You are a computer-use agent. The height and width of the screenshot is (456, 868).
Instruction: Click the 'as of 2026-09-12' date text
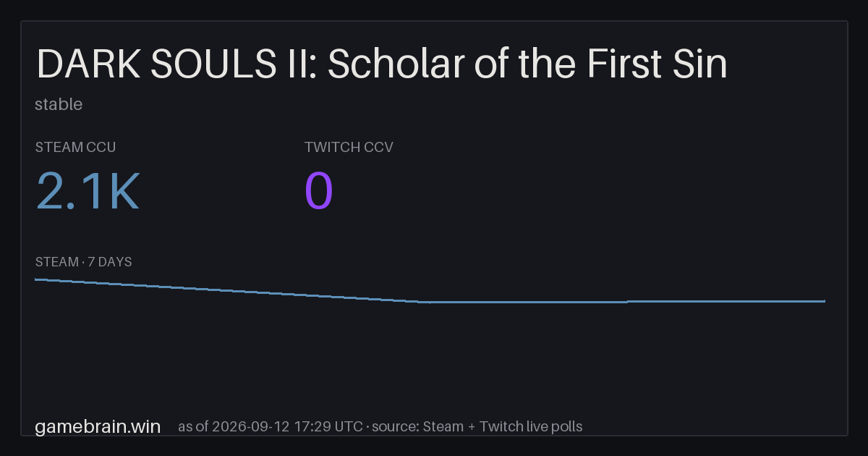click(234, 426)
